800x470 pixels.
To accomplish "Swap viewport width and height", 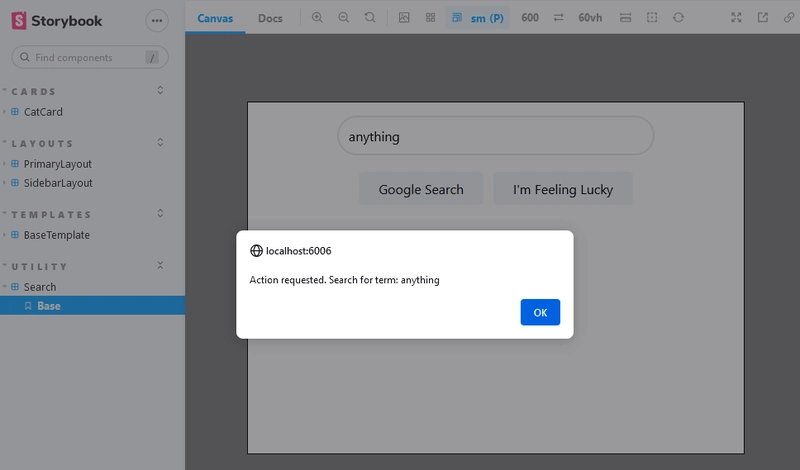I will (x=559, y=18).
